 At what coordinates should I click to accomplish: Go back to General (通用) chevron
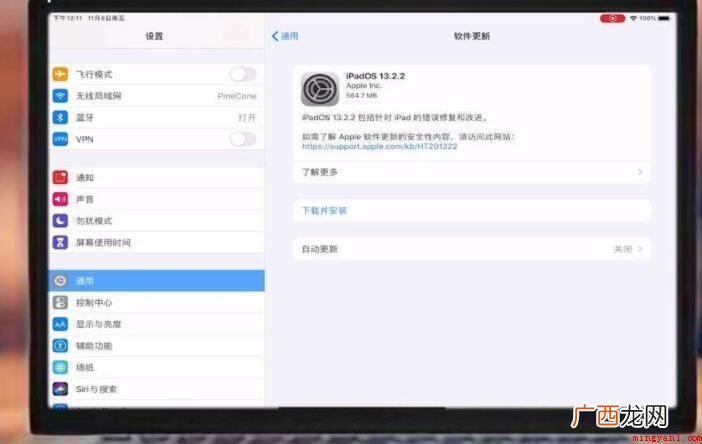coord(275,36)
